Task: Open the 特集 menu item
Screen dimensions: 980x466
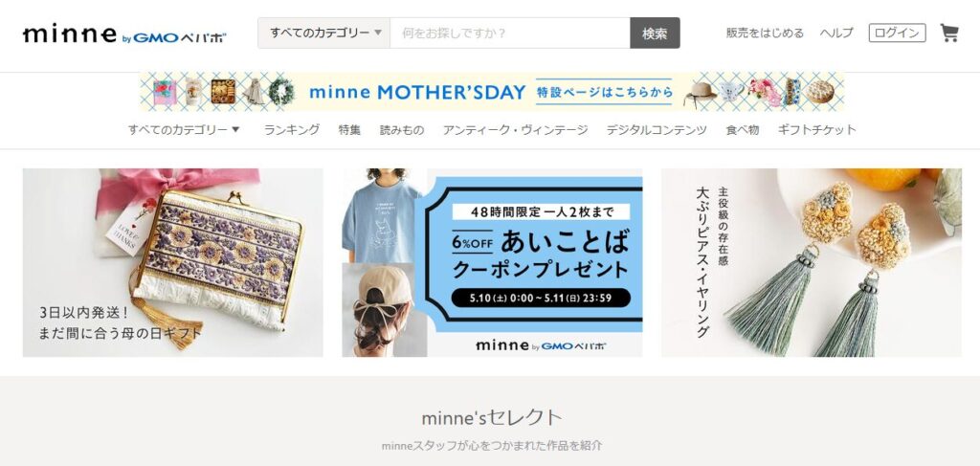Action: click(x=349, y=130)
